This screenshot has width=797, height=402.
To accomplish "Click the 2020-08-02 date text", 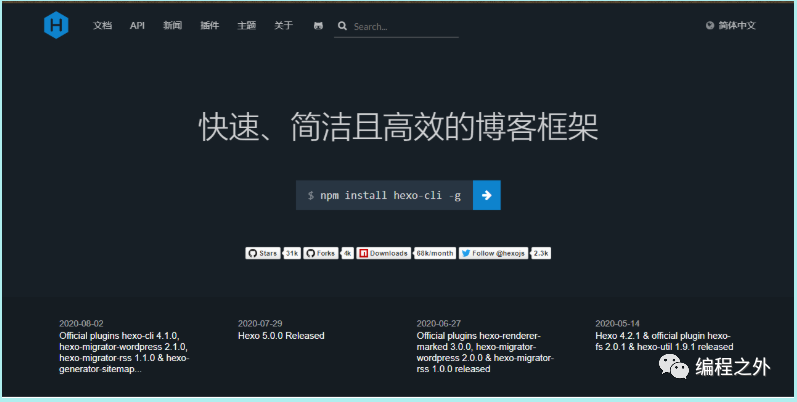I will [81, 323].
